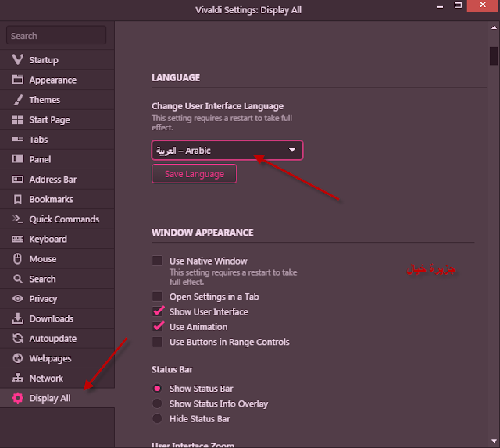Click the Quick Commands prompt icon

[17, 219]
